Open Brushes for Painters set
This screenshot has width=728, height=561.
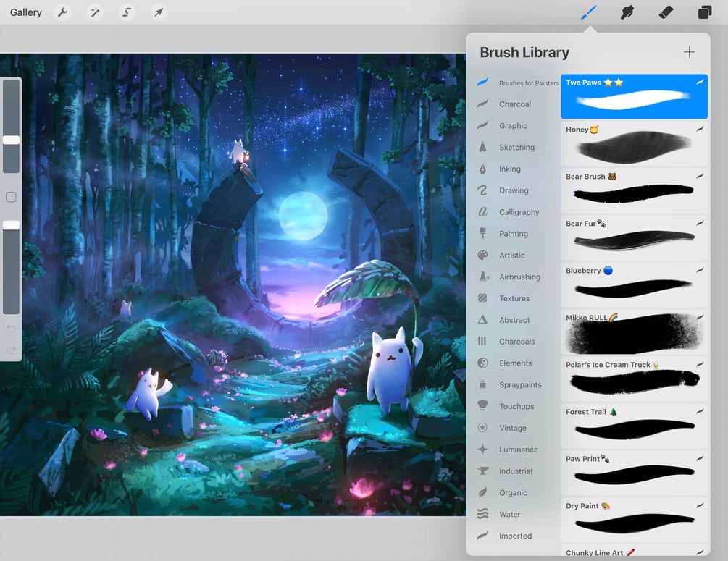[x=518, y=83]
